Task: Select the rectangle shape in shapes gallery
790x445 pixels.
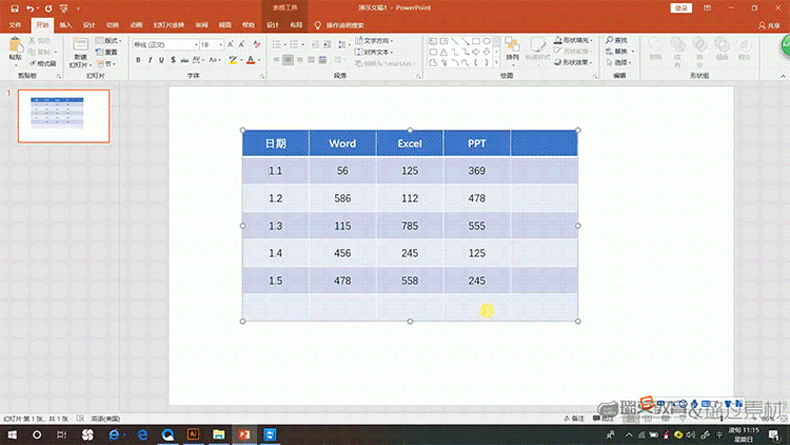Action: (476, 41)
